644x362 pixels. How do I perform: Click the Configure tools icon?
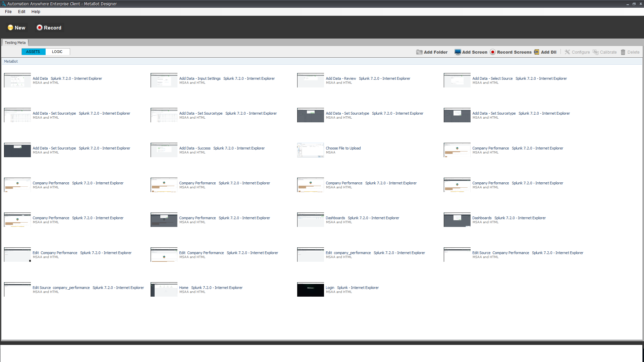click(x=567, y=52)
